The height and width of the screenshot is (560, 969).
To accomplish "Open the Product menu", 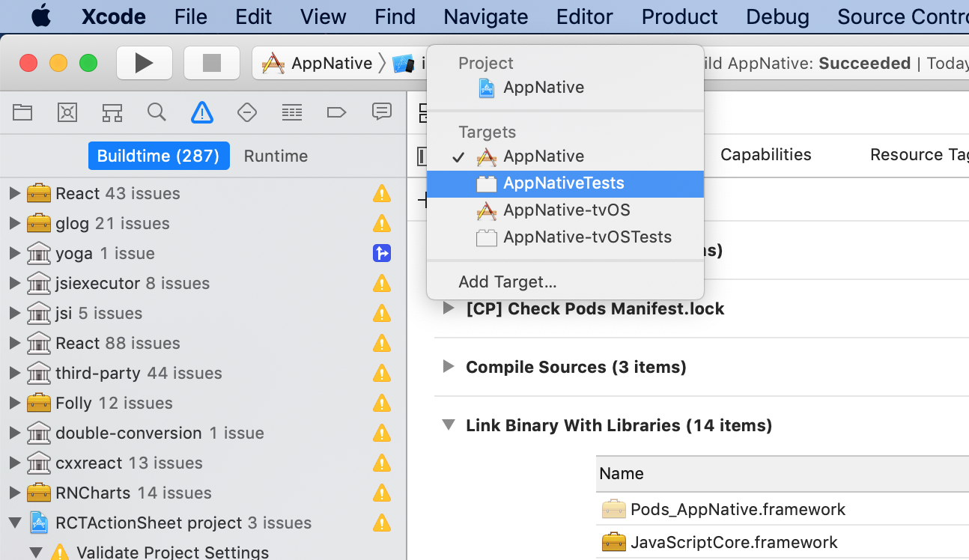I will pos(679,16).
